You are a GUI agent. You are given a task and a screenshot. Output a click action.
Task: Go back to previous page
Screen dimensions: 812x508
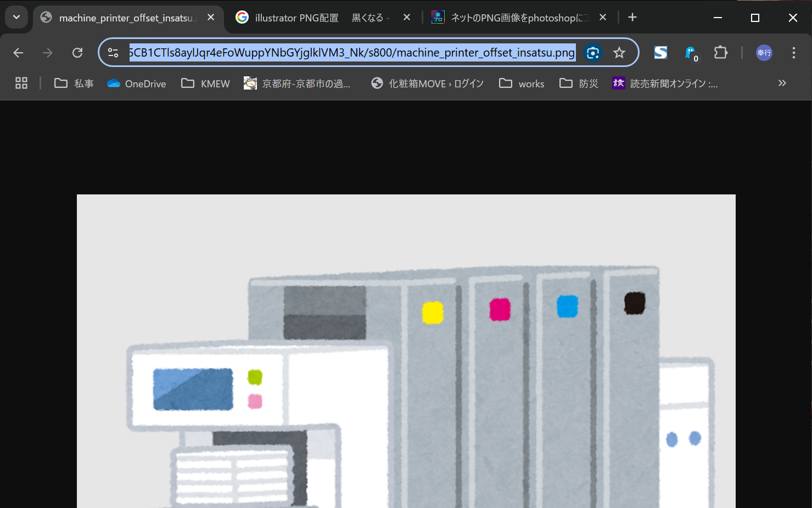click(x=18, y=53)
